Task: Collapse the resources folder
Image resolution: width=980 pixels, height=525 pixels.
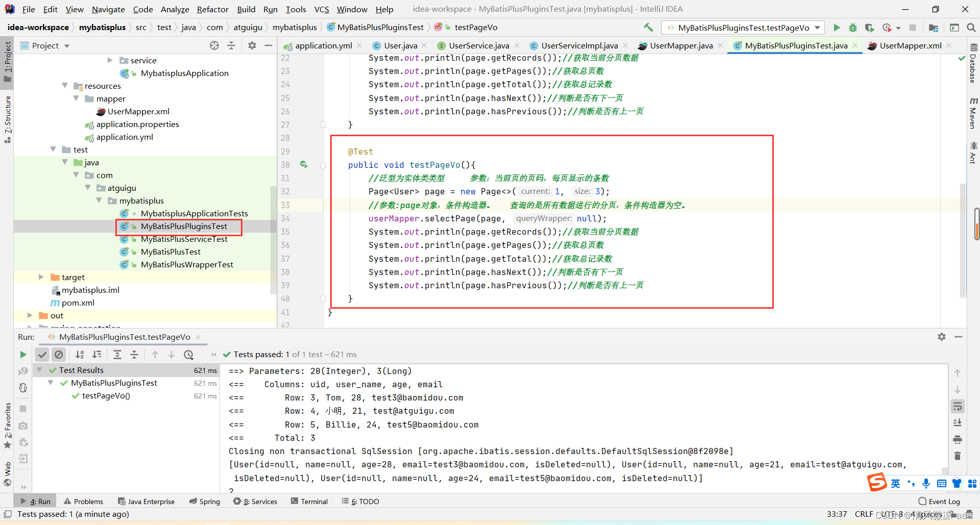Action: pos(65,86)
